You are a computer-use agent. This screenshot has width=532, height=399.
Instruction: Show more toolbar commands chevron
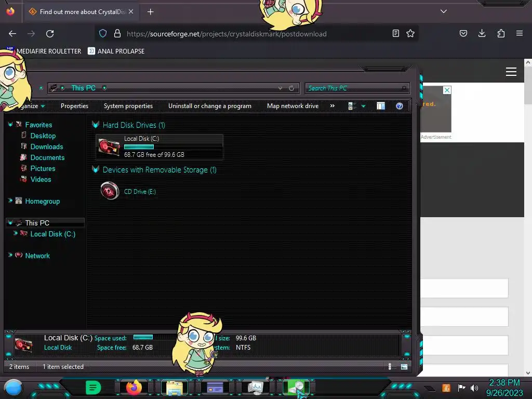pyautogui.click(x=332, y=106)
